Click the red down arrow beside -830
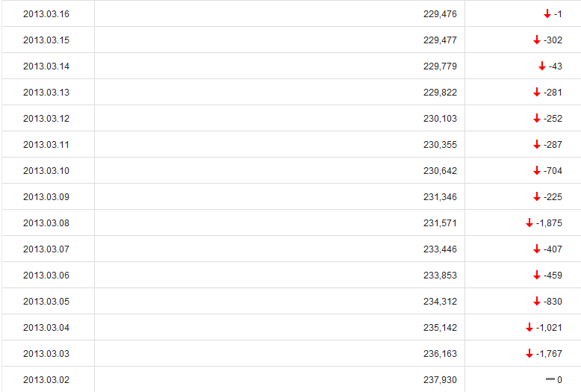 click(536, 302)
